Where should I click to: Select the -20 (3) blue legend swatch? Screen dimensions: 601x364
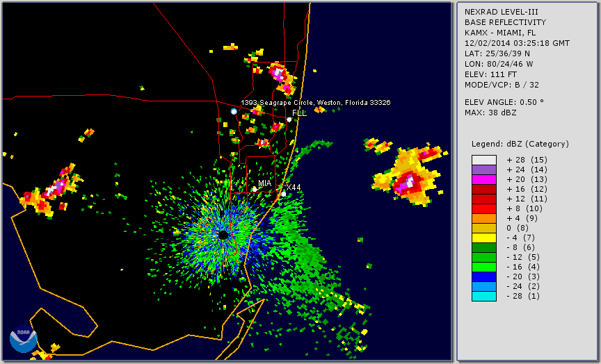pyautogui.click(x=484, y=276)
